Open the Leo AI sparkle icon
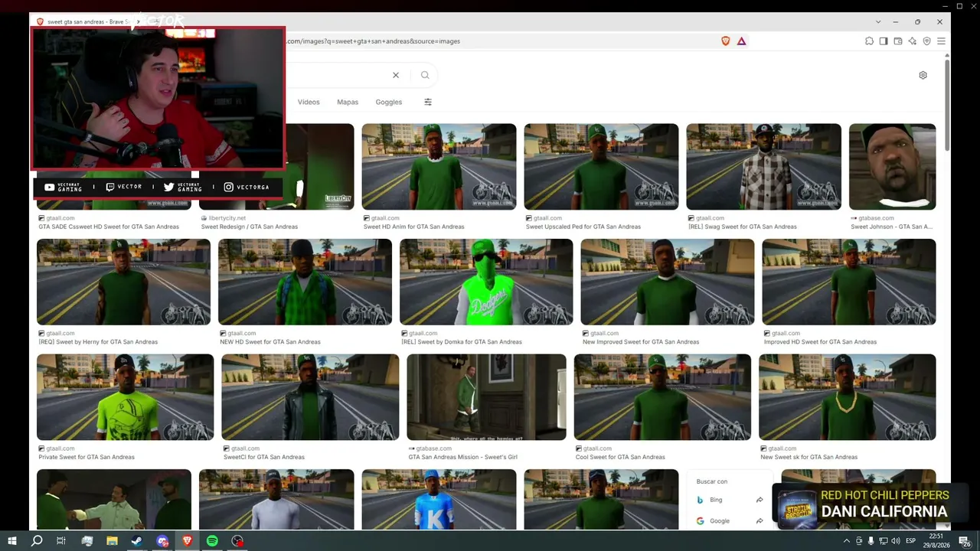This screenshot has width=980, height=551. click(912, 41)
